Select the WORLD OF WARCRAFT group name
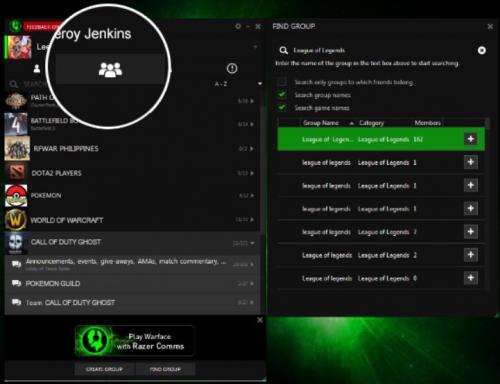Image resolution: width=500 pixels, height=384 pixels. [67, 220]
